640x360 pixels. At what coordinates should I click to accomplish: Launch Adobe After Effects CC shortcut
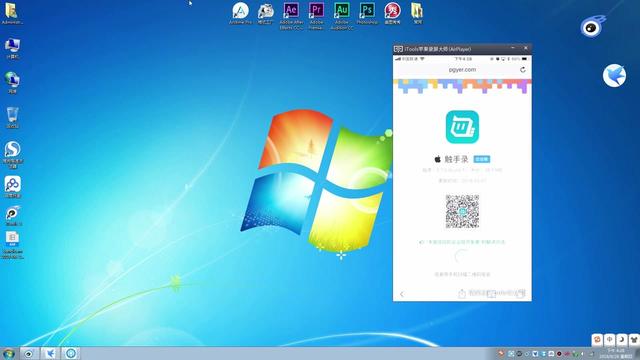[291, 16]
